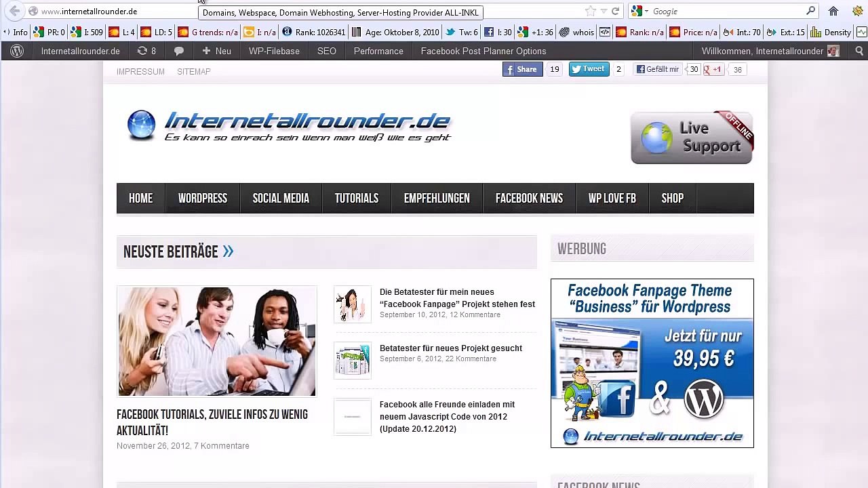Open the Live Support offline button

coord(692,137)
